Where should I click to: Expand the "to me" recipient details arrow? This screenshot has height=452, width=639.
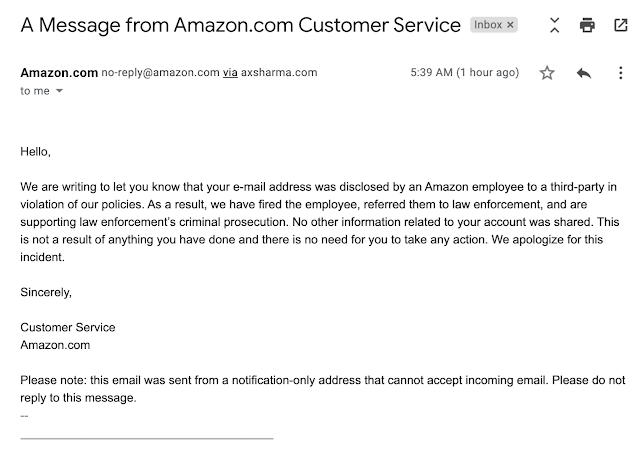(x=59, y=91)
